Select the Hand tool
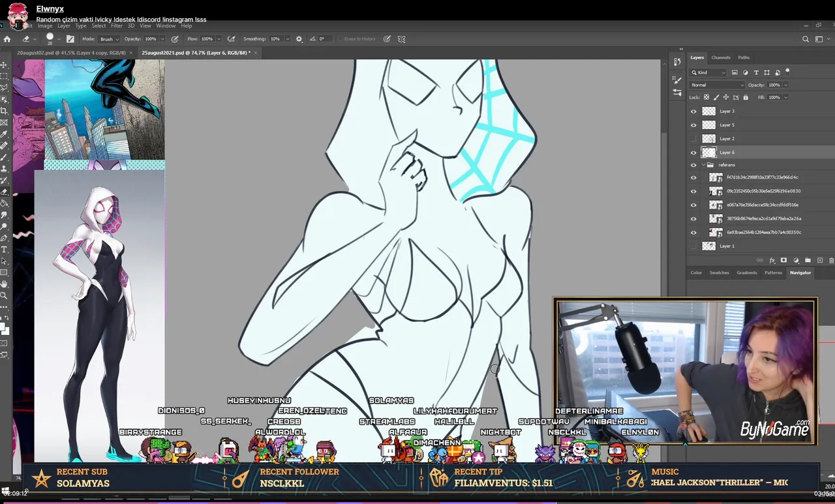This screenshot has height=504, width=835. (4, 284)
